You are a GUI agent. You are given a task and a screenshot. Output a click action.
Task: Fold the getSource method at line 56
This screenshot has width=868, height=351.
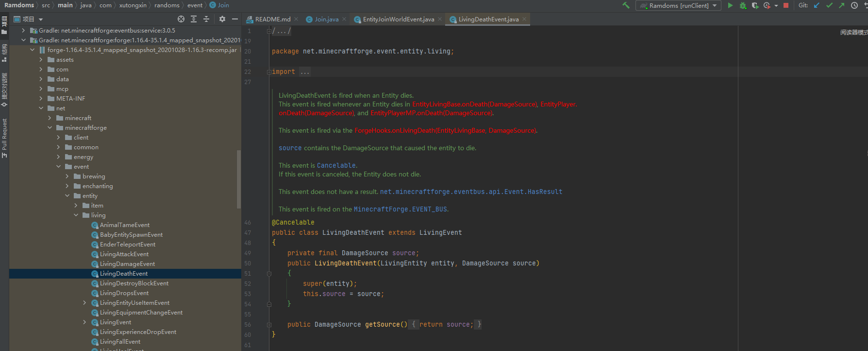(269, 325)
